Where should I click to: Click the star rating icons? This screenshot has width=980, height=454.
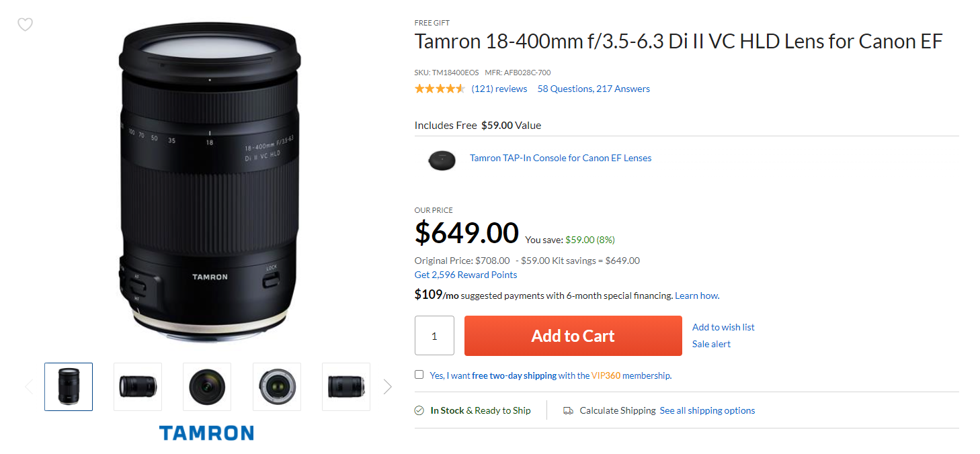click(x=440, y=89)
